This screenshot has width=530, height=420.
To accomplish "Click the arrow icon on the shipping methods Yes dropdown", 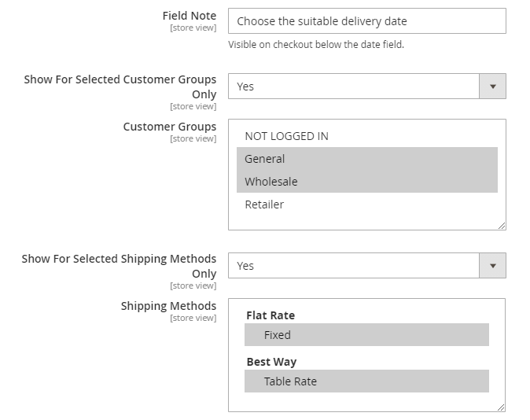I will [492, 266].
